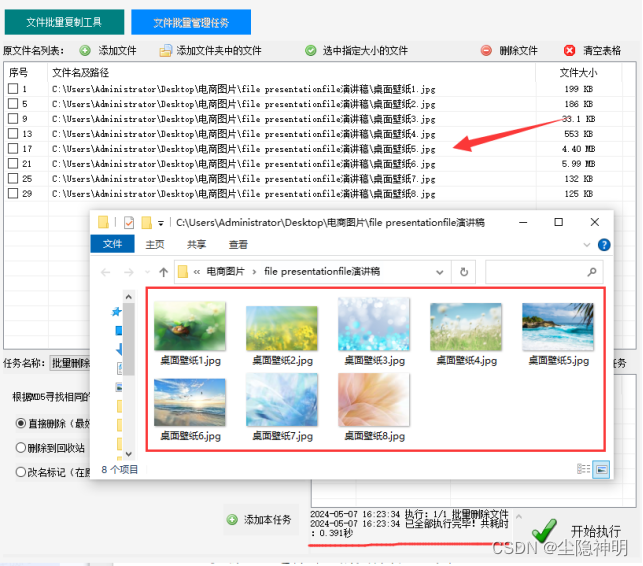Select thumbnail 桌面壁纸3.jpg
Viewport: 643px width, 566px height.
coord(374,332)
